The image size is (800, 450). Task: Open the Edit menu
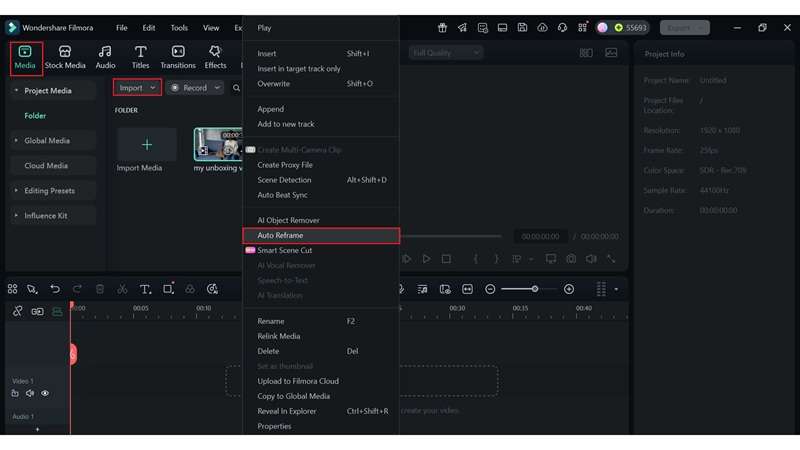148,28
